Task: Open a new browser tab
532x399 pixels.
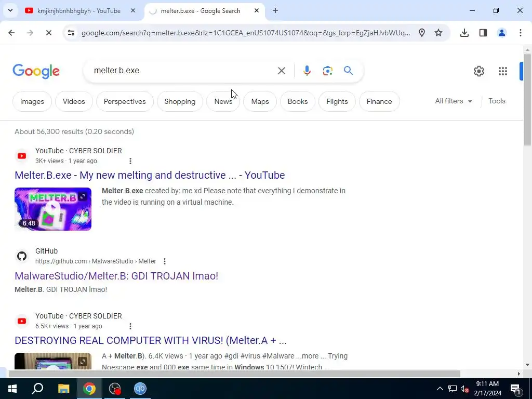Action: (x=275, y=10)
